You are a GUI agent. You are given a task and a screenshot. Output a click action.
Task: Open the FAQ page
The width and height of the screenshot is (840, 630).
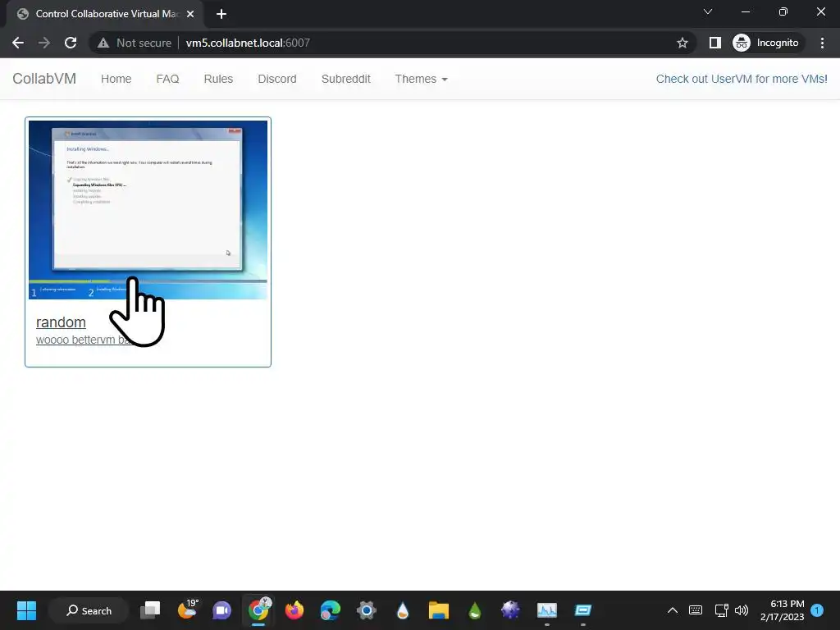pyautogui.click(x=167, y=79)
